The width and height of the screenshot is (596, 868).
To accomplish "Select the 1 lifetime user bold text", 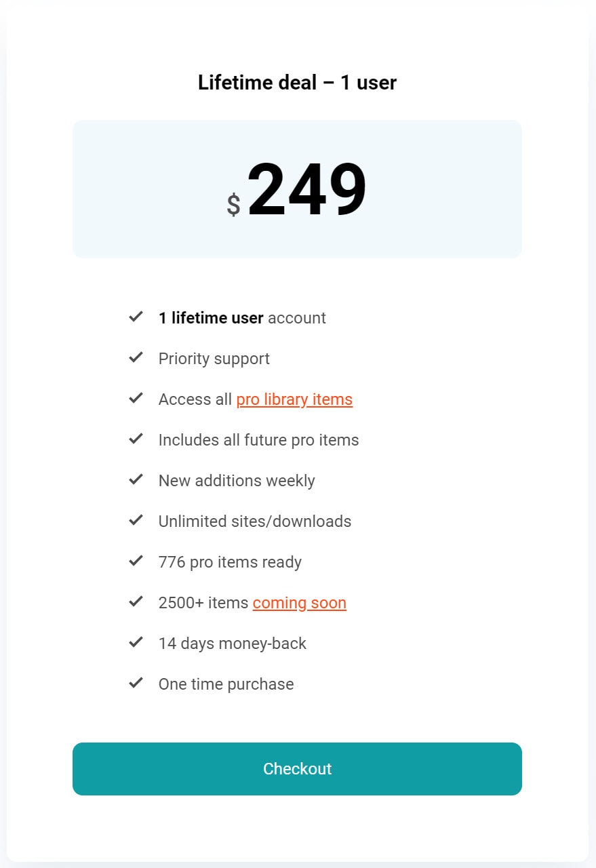I will click(211, 318).
